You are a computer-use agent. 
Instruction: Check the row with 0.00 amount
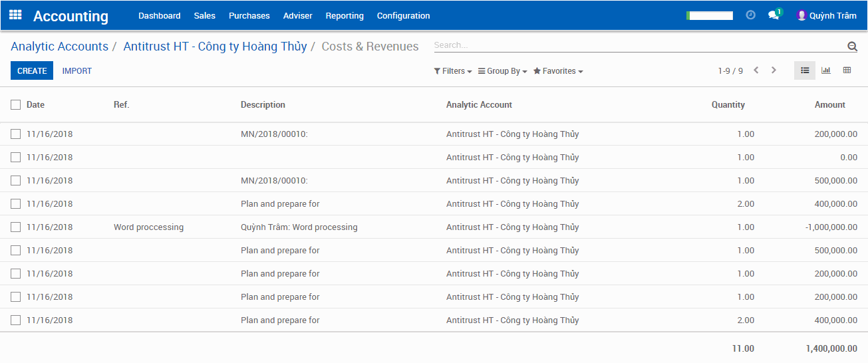[x=16, y=158]
